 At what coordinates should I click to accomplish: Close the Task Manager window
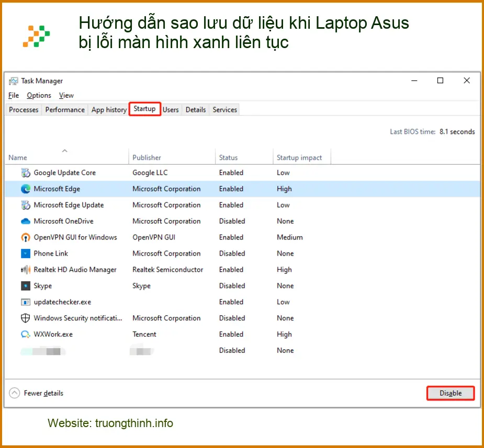coord(466,81)
